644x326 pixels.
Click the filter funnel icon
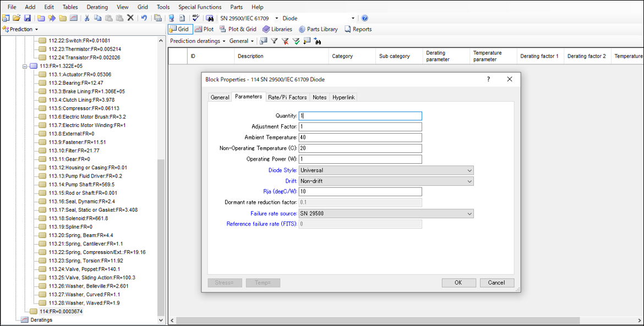pyautogui.click(x=274, y=41)
